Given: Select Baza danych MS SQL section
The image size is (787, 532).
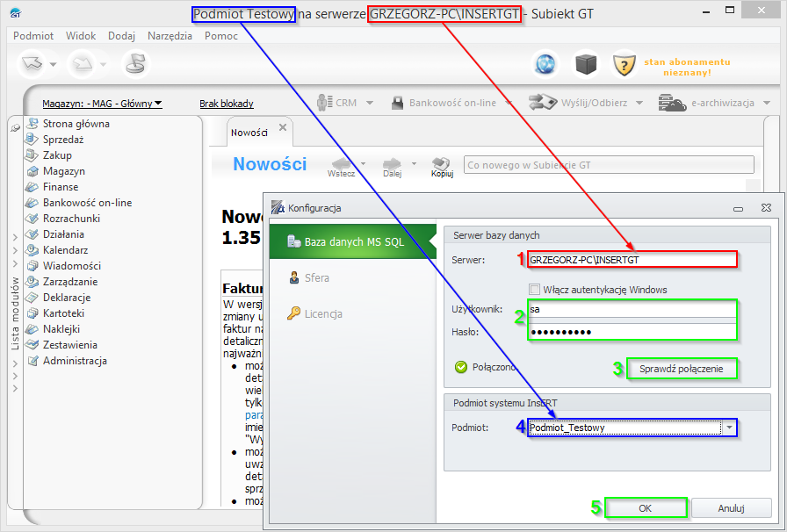Looking at the screenshot, I should click(x=353, y=241).
